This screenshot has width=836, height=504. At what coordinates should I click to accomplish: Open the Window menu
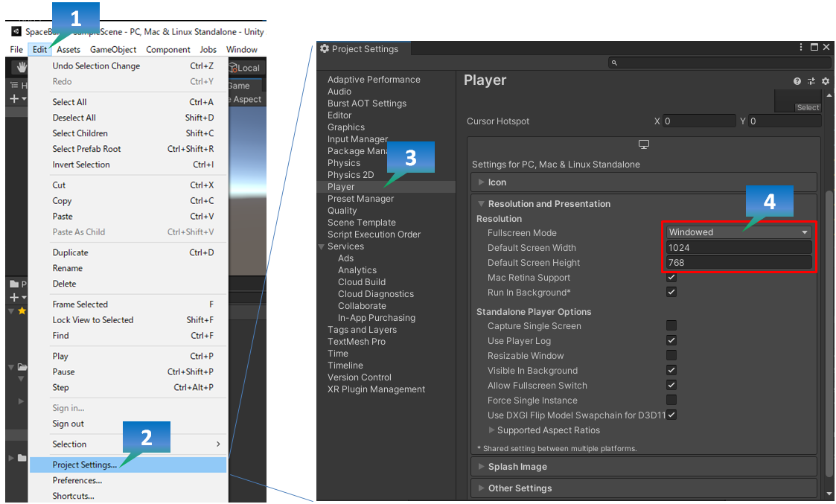point(241,50)
